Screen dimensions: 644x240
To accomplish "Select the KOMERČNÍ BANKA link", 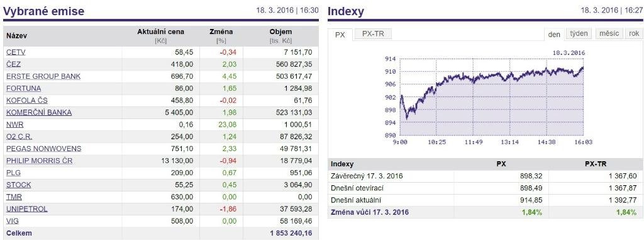I will pyautogui.click(x=39, y=112).
